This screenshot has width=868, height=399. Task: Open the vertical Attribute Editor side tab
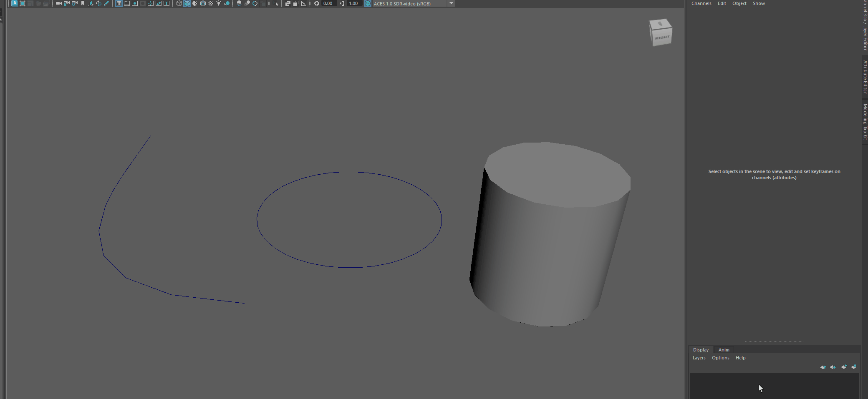865,77
